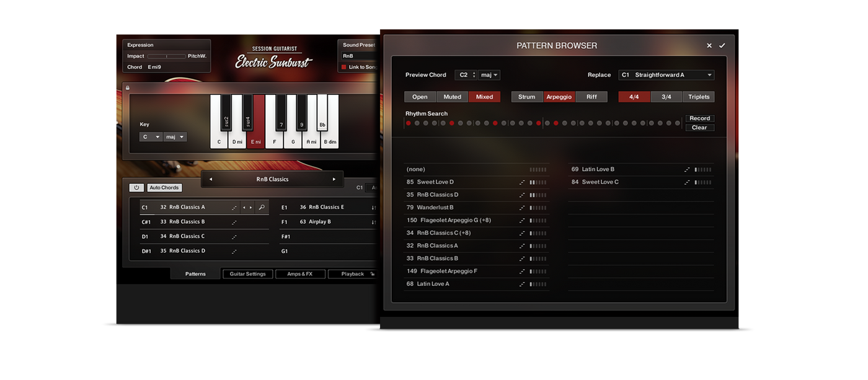Click intensity meter of Latin Love A row
Image resolution: width=868 pixels, height=380 pixels.
[x=538, y=284]
